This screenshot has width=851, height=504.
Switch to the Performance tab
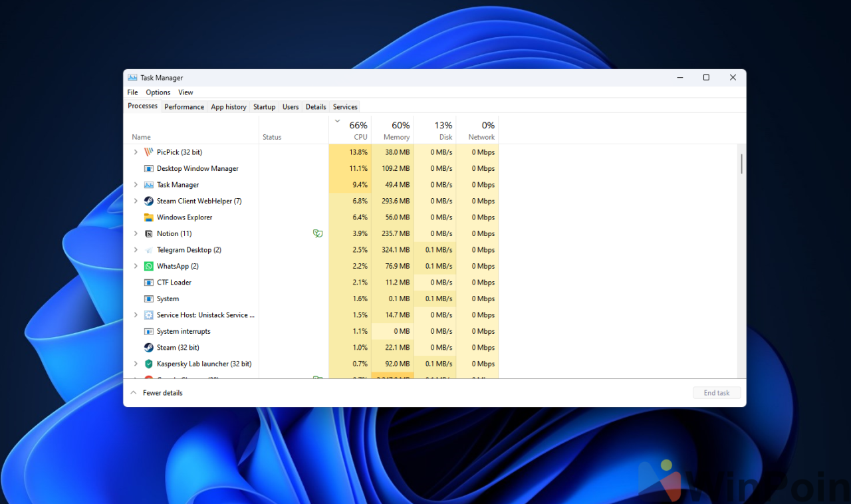coord(184,106)
